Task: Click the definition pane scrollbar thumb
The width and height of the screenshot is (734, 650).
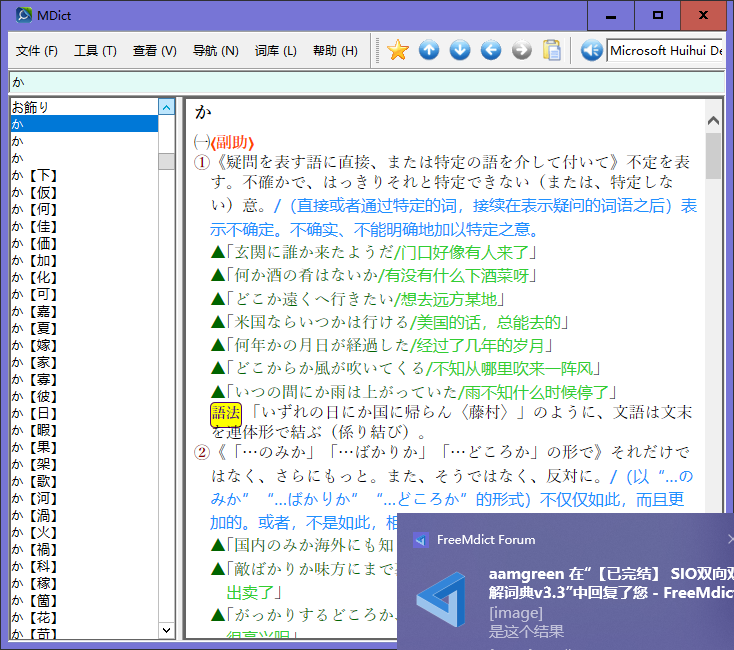Action: click(713, 156)
